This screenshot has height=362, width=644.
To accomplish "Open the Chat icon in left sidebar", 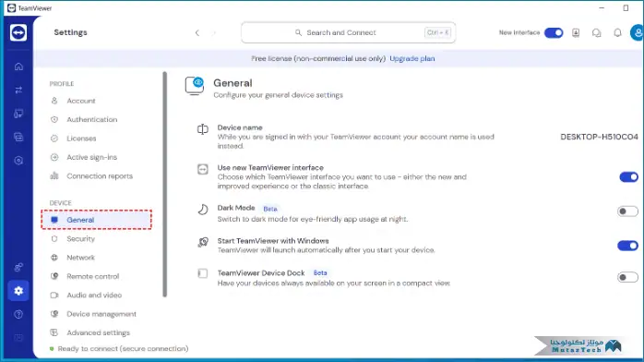I will [18, 137].
